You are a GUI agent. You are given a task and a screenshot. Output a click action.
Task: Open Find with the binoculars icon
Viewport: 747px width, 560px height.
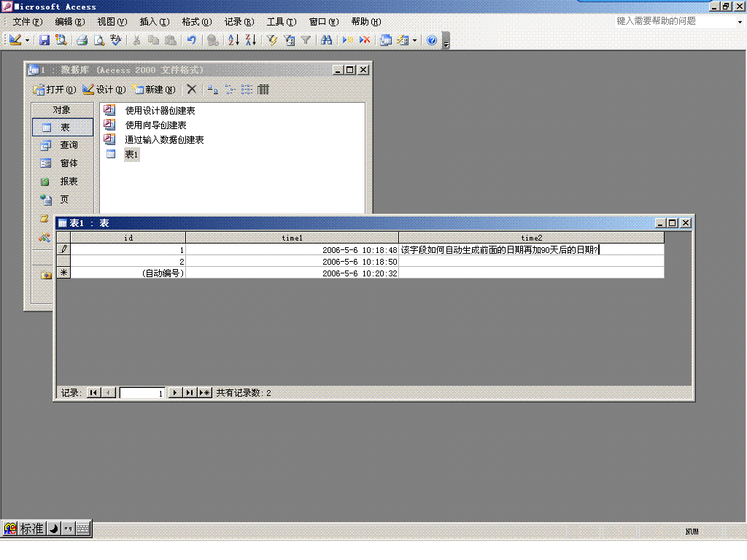coord(326,41)
